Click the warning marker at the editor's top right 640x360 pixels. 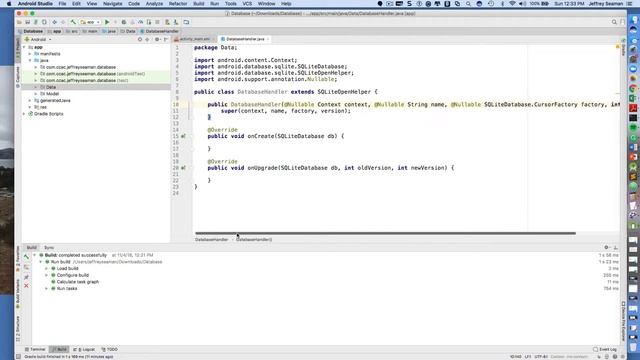coord(617,47)
